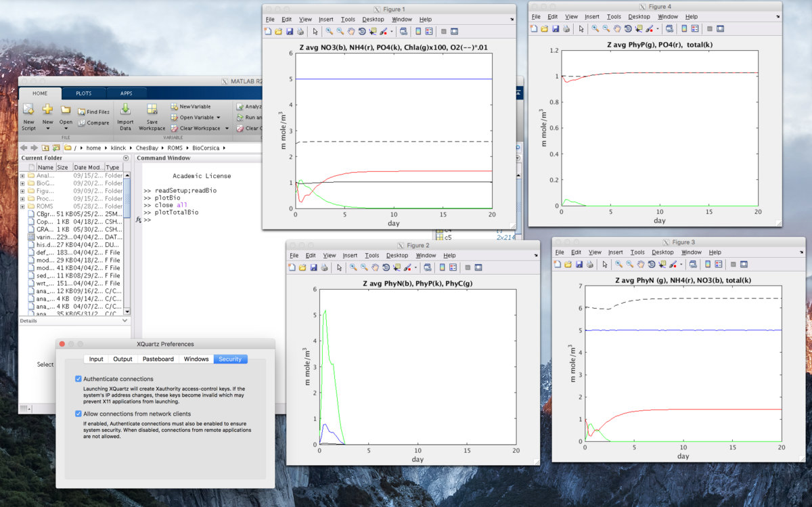The width and height of the screenshot is (812, 507).
Task: Select the Data Cursor tool in Figure 1
Action: 372,31
